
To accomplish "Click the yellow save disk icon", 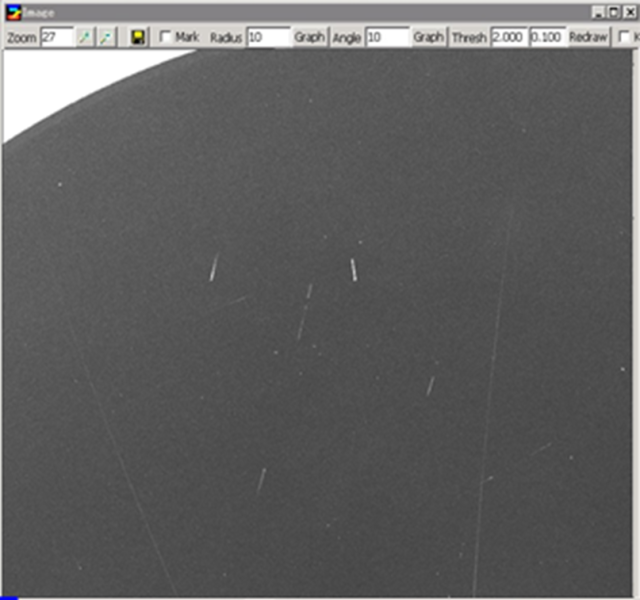I will pos(138,38).
